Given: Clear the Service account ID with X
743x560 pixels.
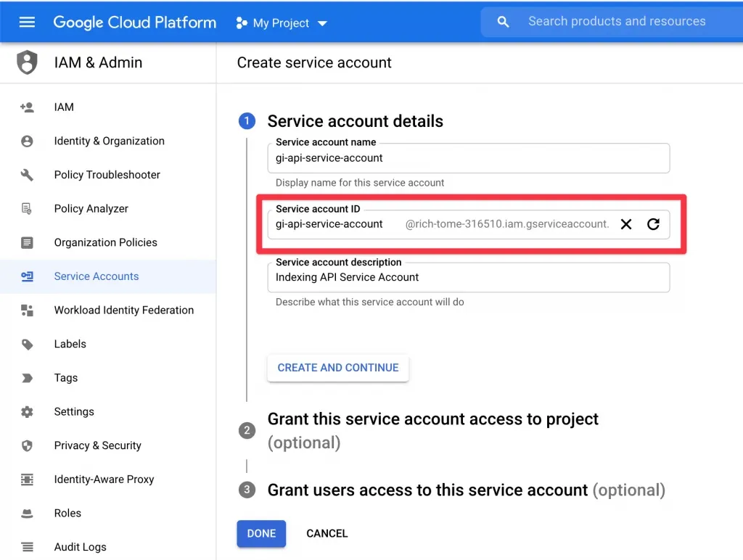Looking at the screenshot, I should pos(626,224).
